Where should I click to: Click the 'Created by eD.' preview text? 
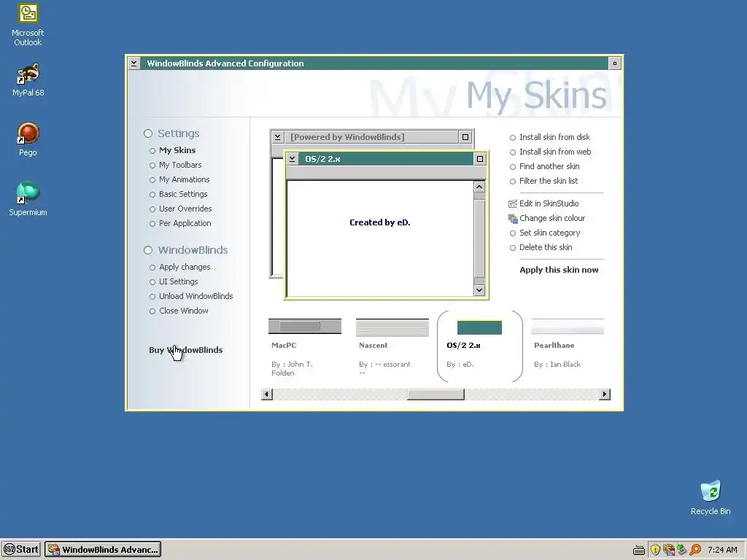(379, 222)
